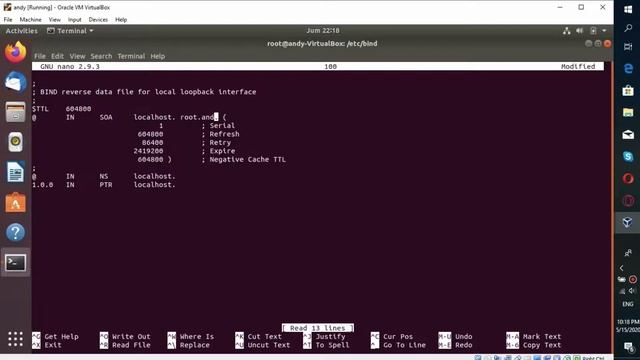640x360 pixels.
Task: Click the Expire value 2419200
Action: coord(148,151)
